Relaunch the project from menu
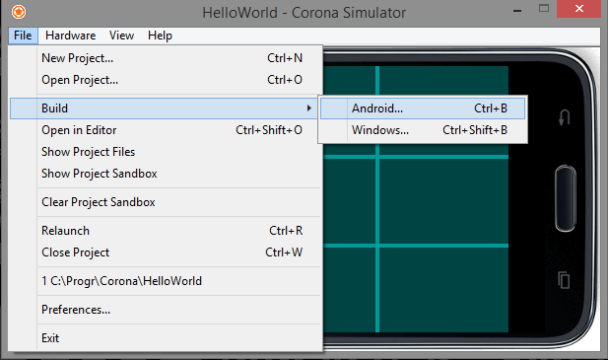Screen dimensions: 608x360 pyautogui.click(x=166, y=231)
